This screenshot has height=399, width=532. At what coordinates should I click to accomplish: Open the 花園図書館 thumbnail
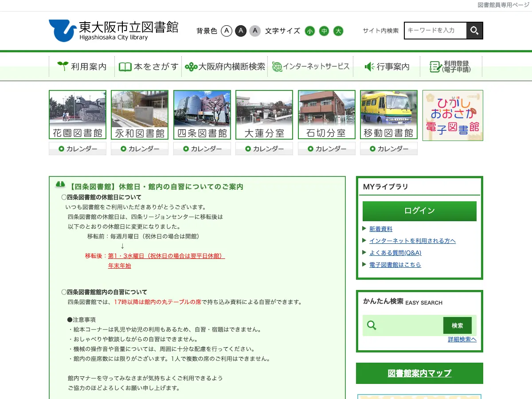coord(78,115)
